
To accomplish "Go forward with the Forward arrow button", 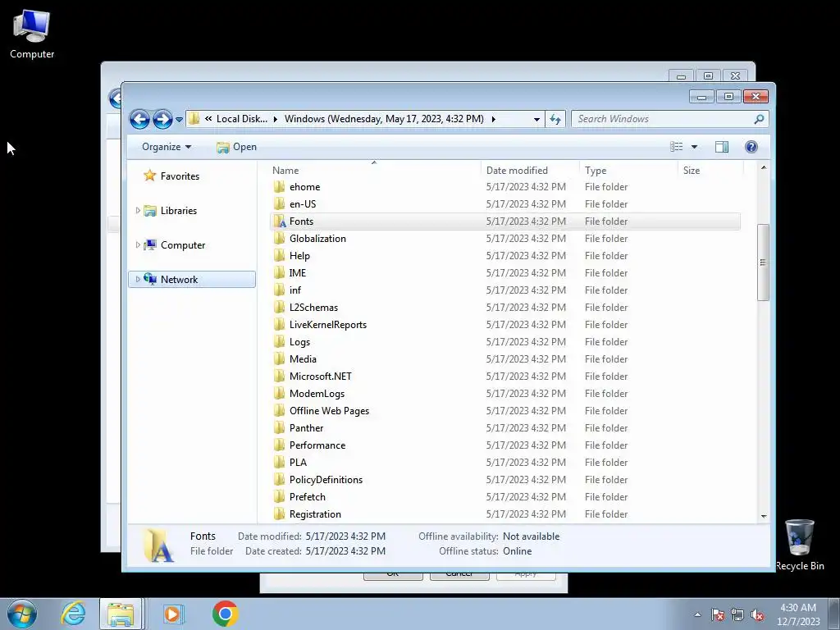I will [x=162, y=119].
